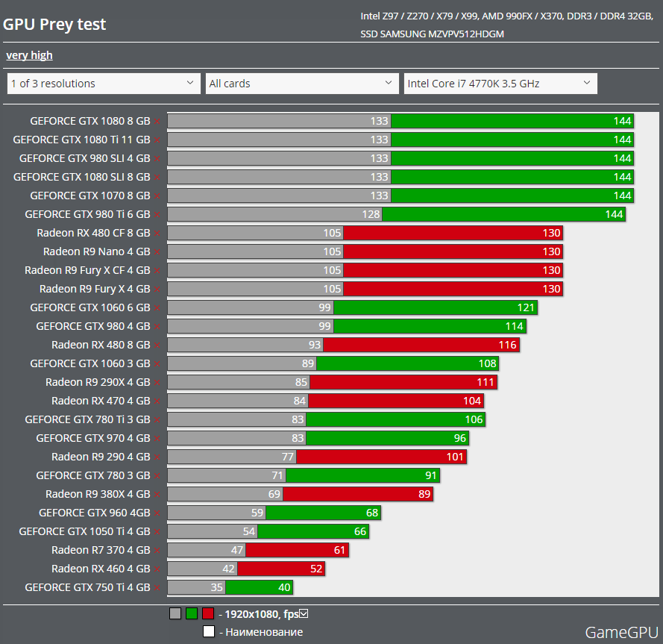
Task: Click the X beside Radeon R9 Fury X 4 GB
Action: (157, 289)
